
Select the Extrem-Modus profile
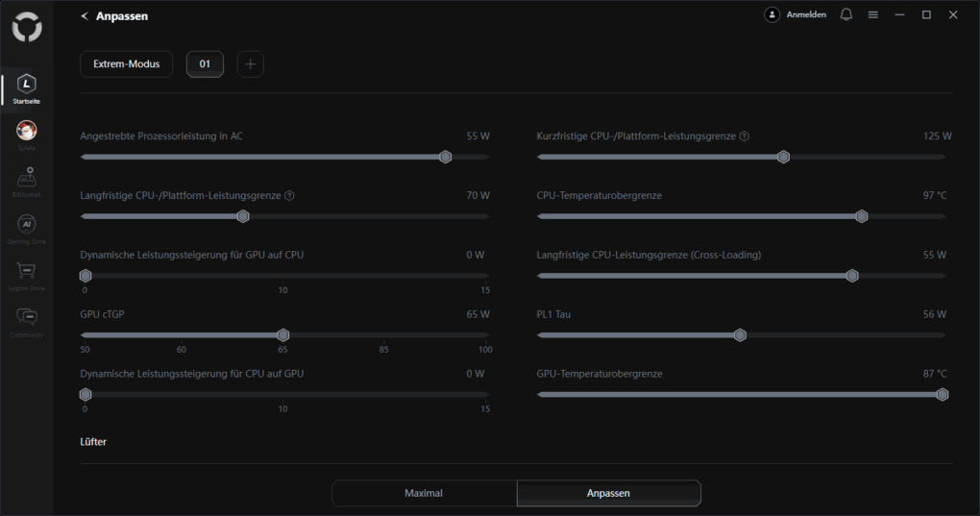coord(126,63)
